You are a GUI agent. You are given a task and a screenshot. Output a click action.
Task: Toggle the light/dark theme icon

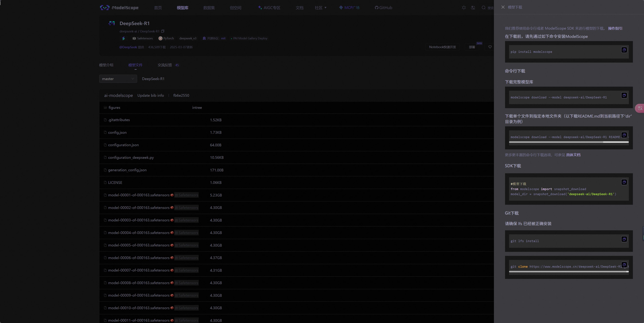tap(464, 8)
